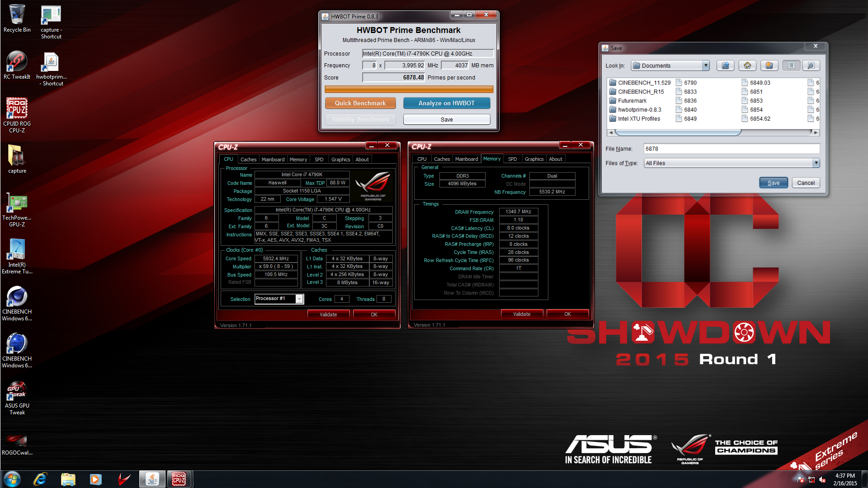Click the orange benchmark progress bar
This screenshot has height=488, width=868.
(409, 89)
